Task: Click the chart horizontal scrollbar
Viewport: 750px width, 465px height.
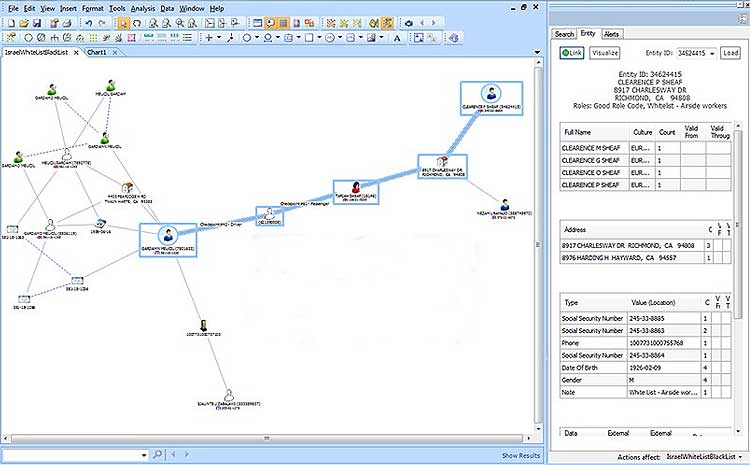Action: 267,438
